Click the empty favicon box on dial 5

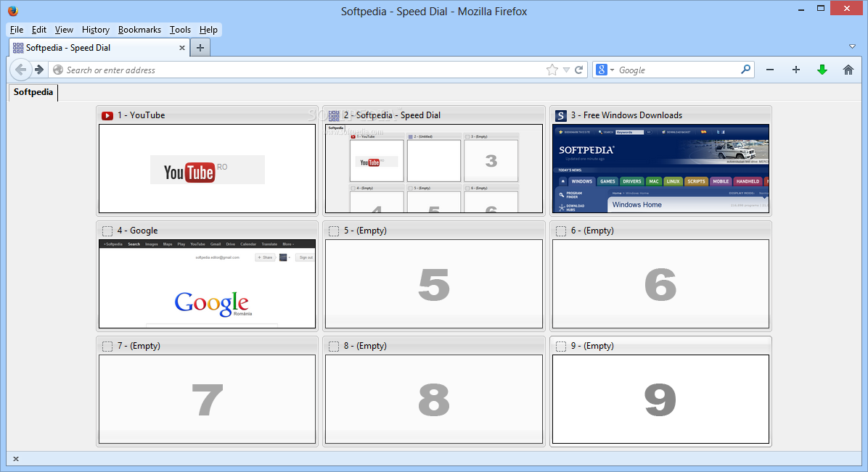pyautogui.click(x=334, y=231)
